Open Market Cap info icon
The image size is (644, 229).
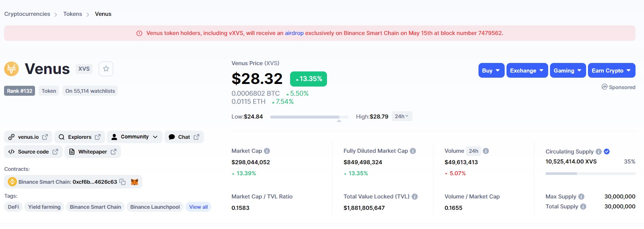click(x=267, y=151)
